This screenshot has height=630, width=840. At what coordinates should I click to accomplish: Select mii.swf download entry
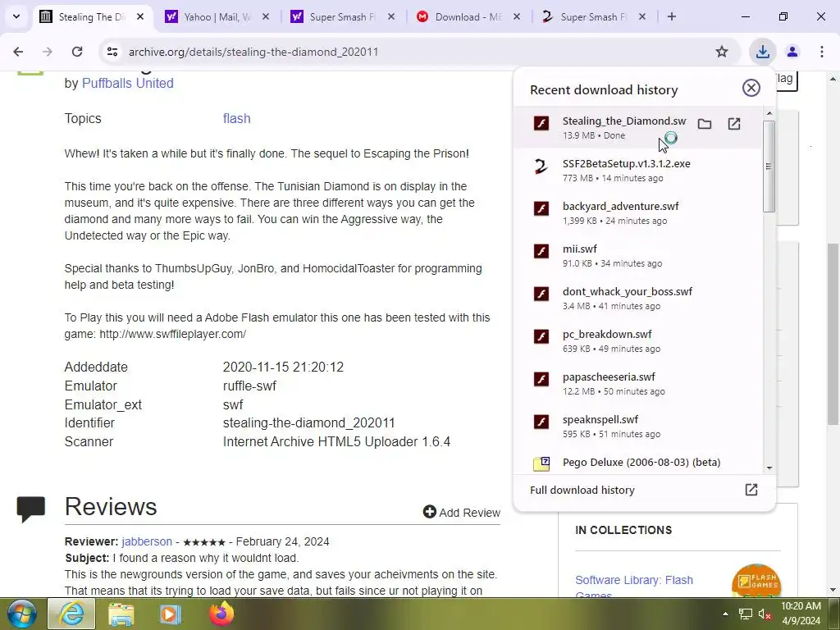(x=637, y=256)
